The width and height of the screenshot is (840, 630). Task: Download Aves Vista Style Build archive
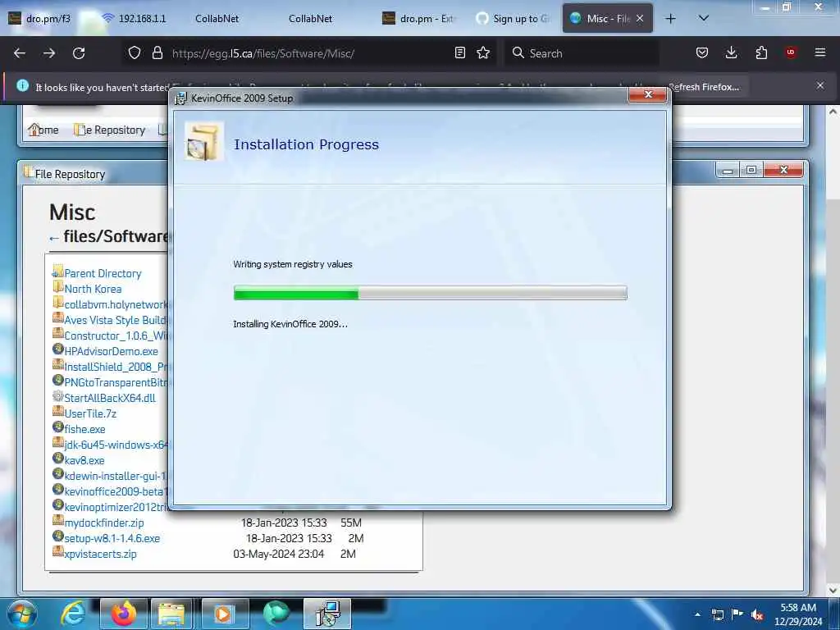coord(116,320)
